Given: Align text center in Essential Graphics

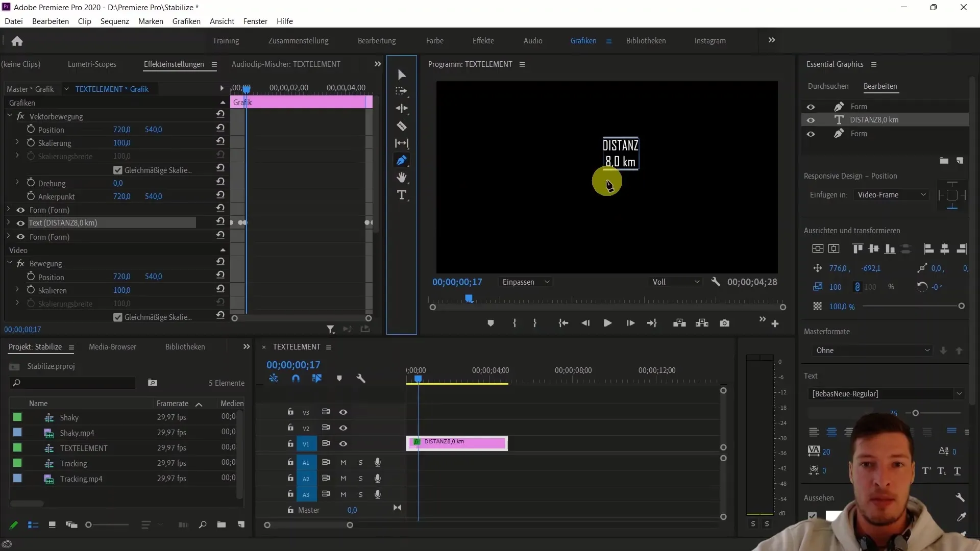Looking at the screenshot, I should click(x=831, y=432).
